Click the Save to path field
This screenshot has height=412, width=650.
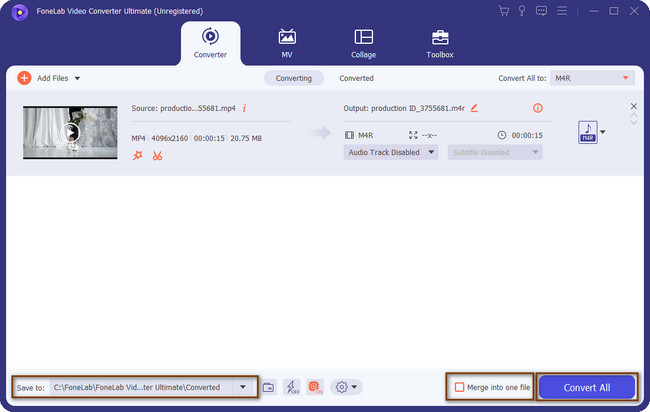tap(141, 387)
